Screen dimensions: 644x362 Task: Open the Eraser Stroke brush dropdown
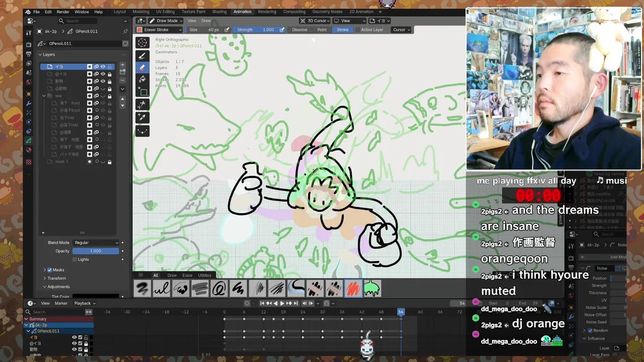tap(158, 30)
